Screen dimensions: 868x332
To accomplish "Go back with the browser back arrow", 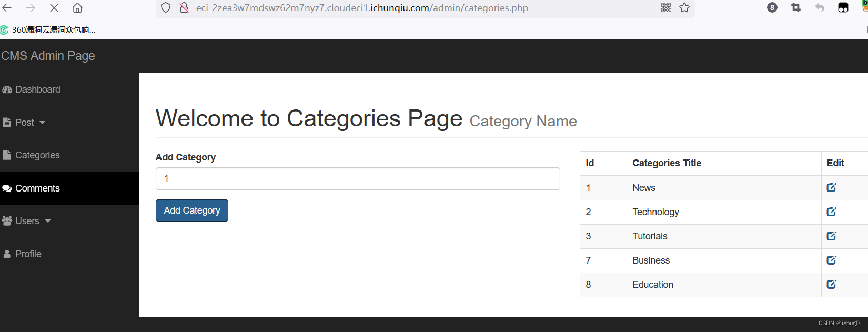I will (x=7, y=8).
